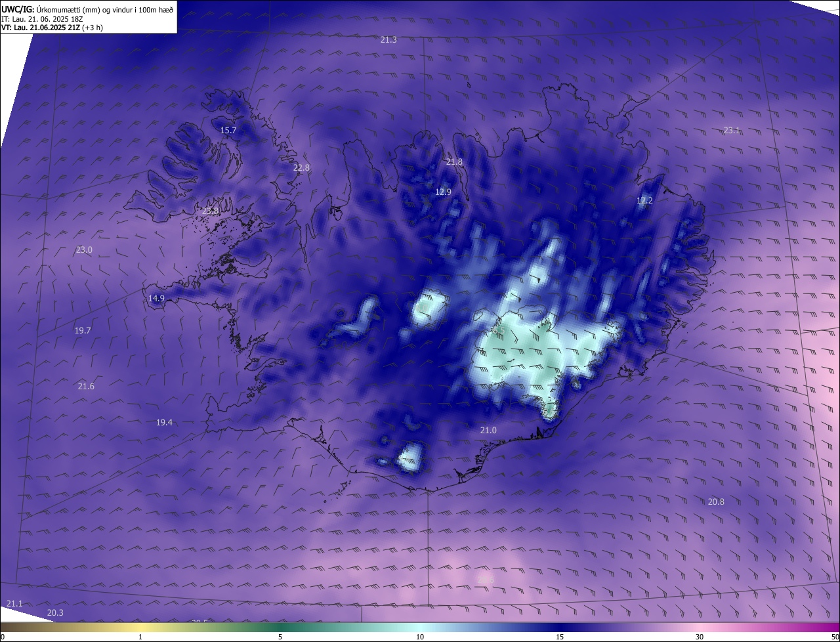The image size is (840, 642).
Task: Click the 'UWC/IG: Úrkomumætti (mm)' title line
Action: (x=87, y=9)
